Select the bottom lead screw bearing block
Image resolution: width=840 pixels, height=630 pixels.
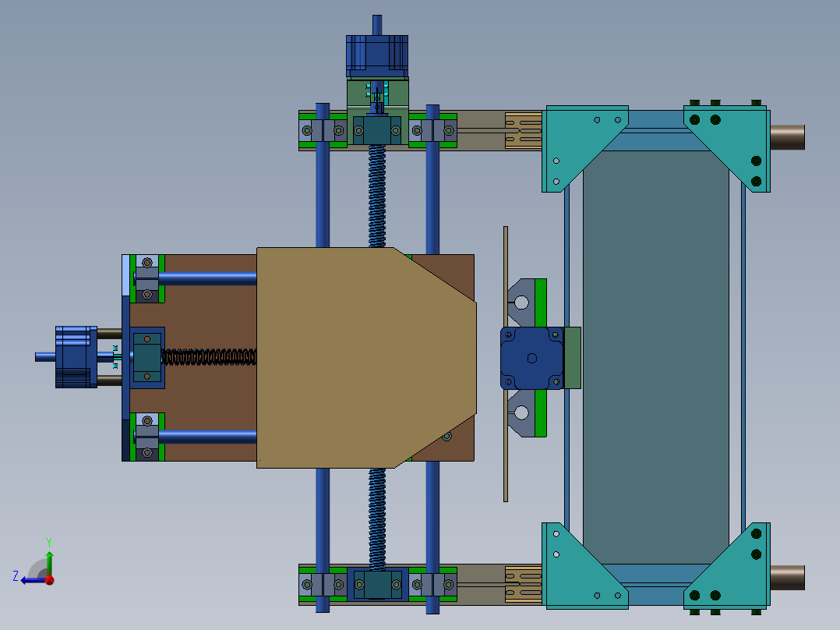[377, 585]
